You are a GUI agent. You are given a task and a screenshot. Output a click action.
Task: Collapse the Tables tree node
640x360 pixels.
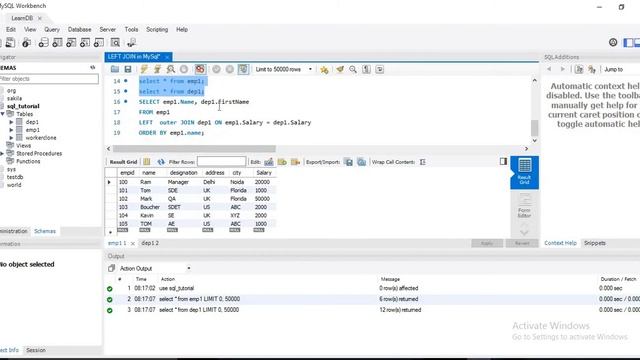click(3, 114)
